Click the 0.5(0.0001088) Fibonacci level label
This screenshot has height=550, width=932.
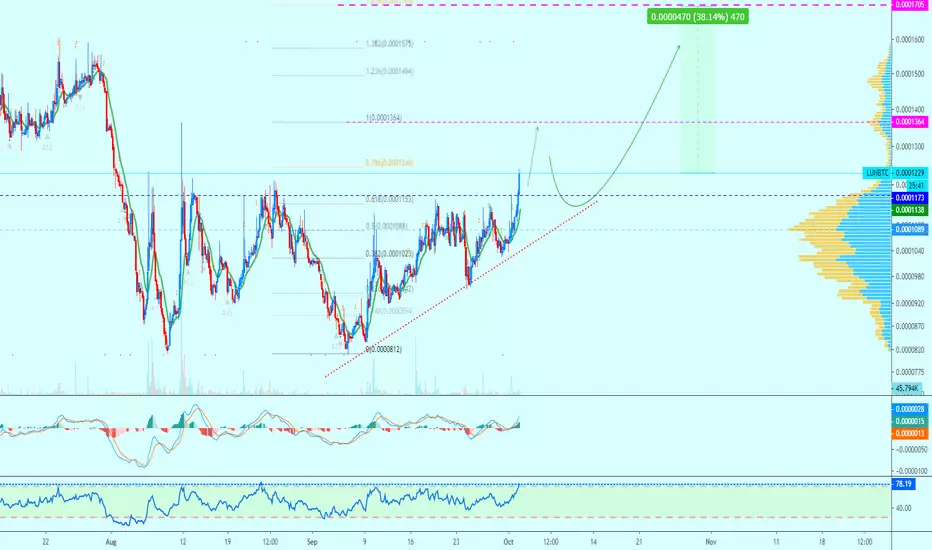386,226
